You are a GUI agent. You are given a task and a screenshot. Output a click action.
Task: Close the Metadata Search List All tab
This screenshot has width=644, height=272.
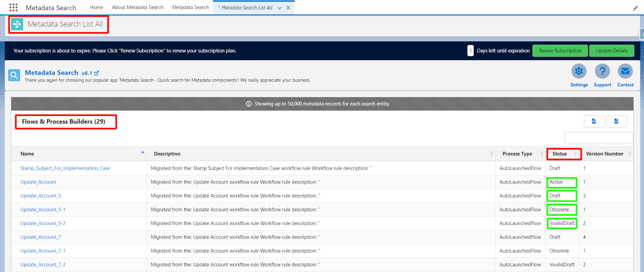pyautogui.click(x=288, y=8)
